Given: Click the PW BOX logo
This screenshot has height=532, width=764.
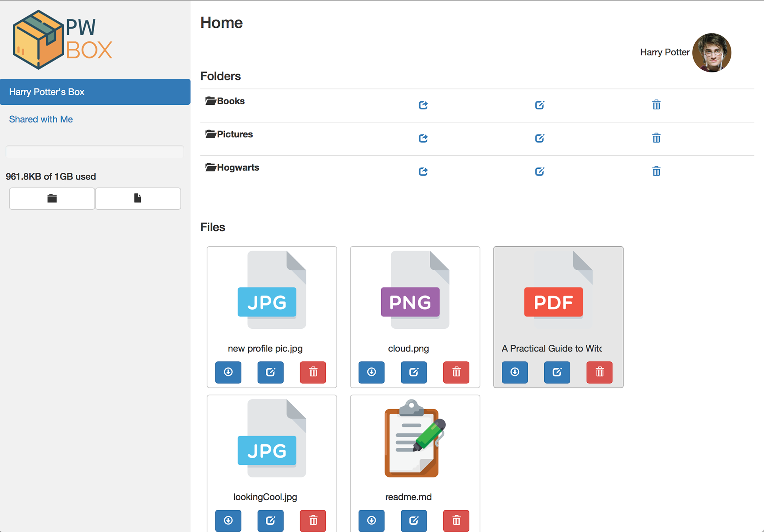Looking at the screenshot, I should pyautogui.click(x=62, y=40).
